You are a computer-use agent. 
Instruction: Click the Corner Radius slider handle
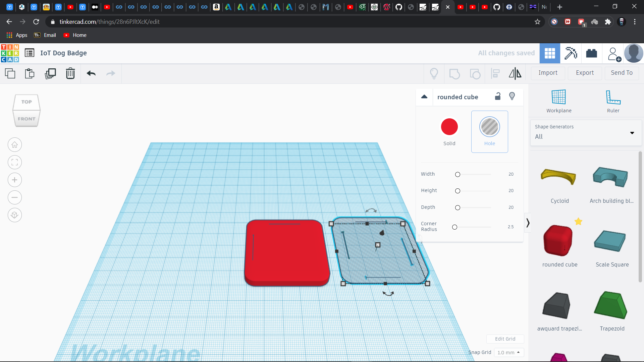coord(454,227)
